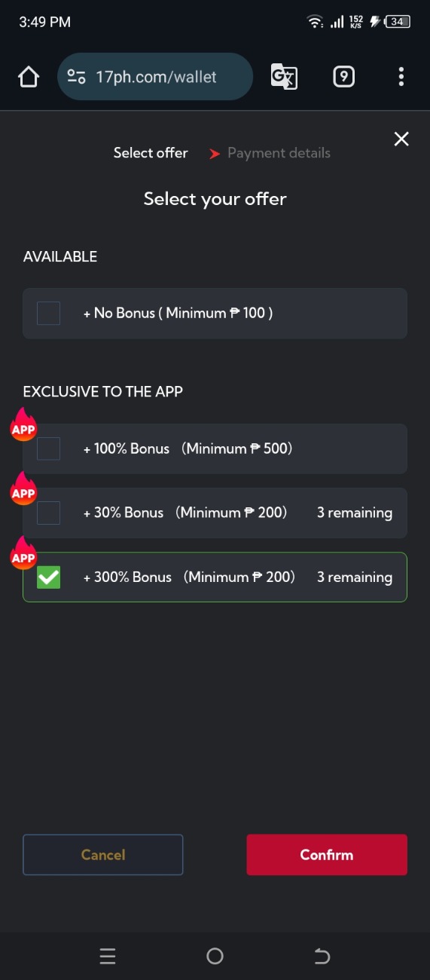Tap the Android back navigation button
The height and width of the screenshot is (980, 430).
322,957
